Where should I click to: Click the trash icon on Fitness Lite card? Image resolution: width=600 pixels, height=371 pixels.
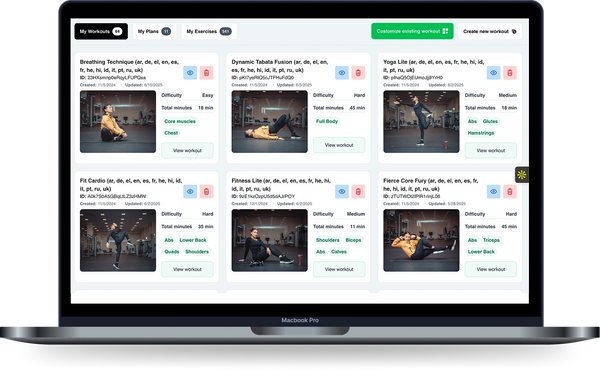[x=358, y=192]
